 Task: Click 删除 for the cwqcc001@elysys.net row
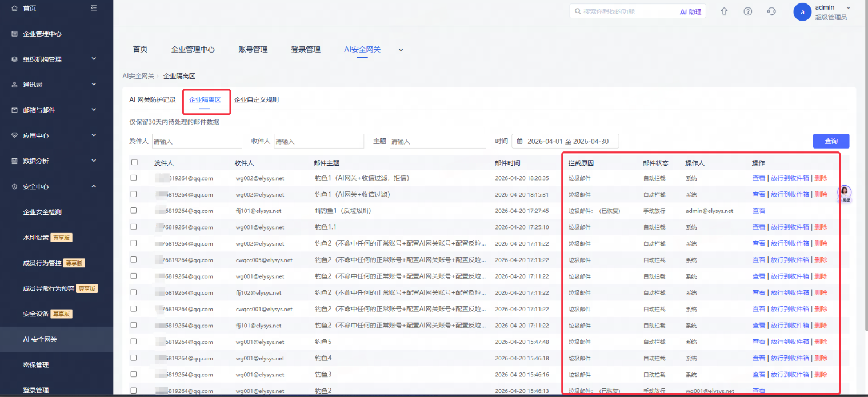coord(821,309)
